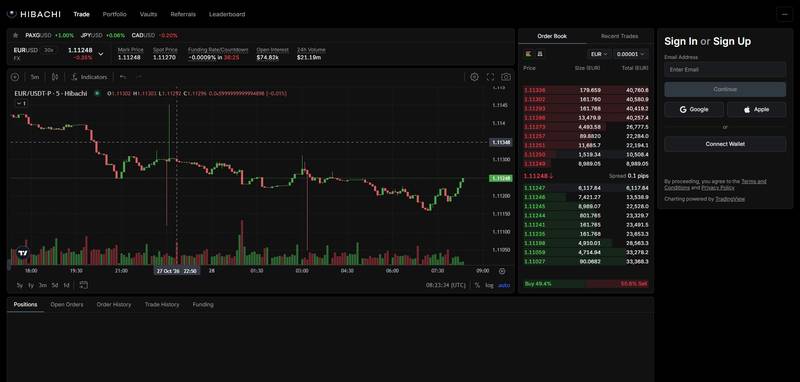Click the current price label 1.11248 on axis
800x382 pixels.
500,179
